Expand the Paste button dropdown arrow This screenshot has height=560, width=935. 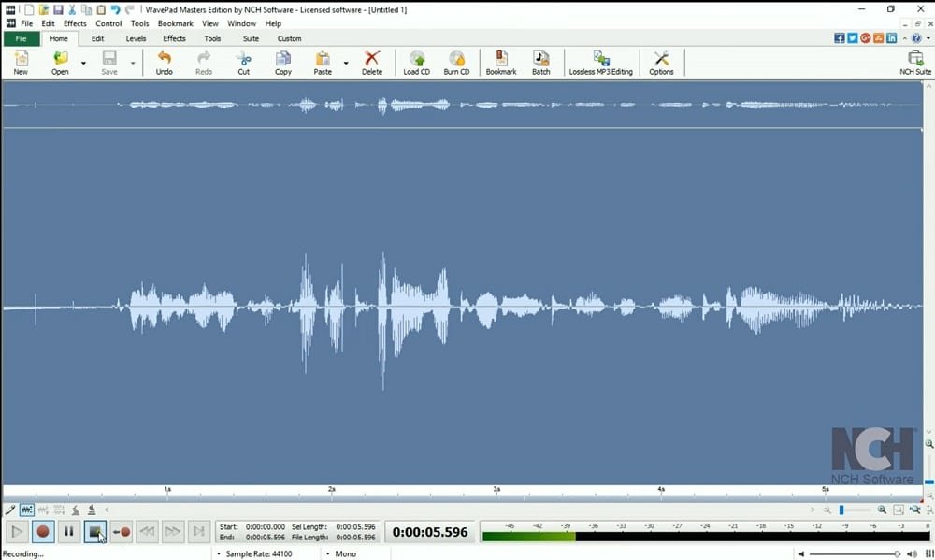pyautogui.click(x=346, y=64)
